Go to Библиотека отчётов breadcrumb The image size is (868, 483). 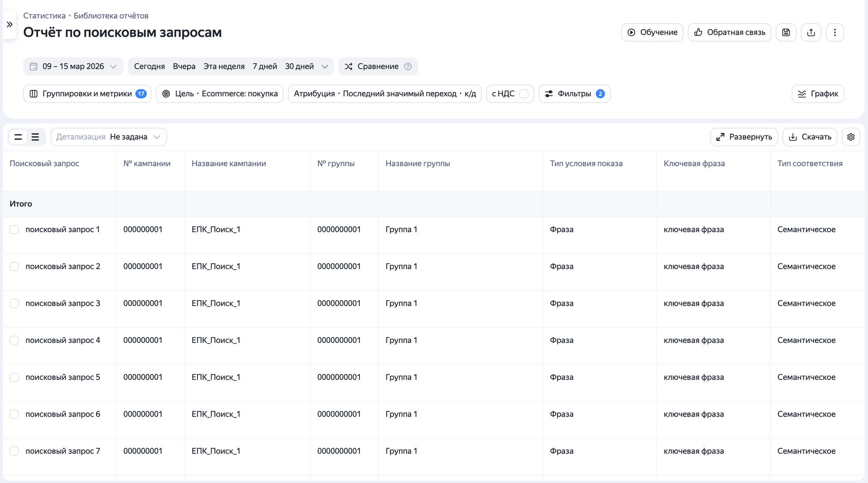pyautogui.click(x=111, y=16)
